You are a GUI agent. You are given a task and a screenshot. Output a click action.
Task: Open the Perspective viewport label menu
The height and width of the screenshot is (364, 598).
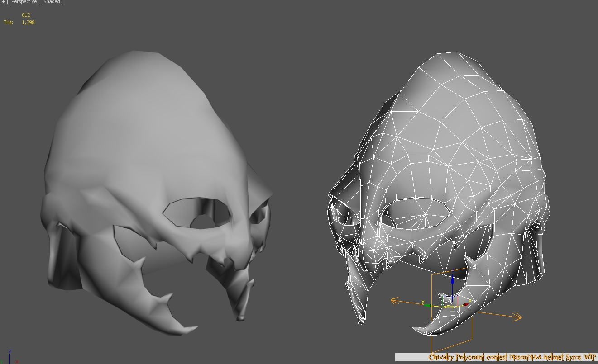pyautogui.click(x=24, y=2)
